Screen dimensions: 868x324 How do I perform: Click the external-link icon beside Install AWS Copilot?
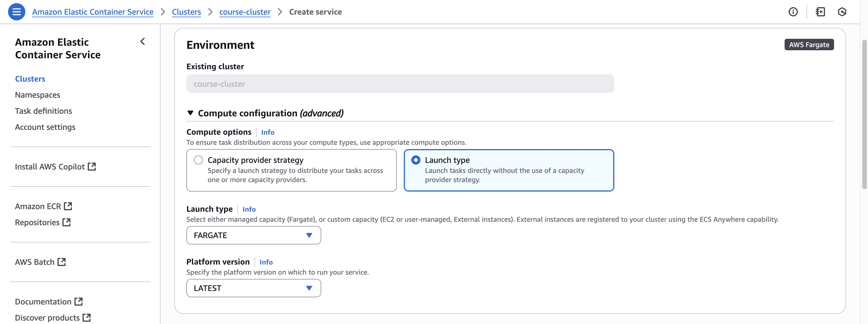pos(92,167)
